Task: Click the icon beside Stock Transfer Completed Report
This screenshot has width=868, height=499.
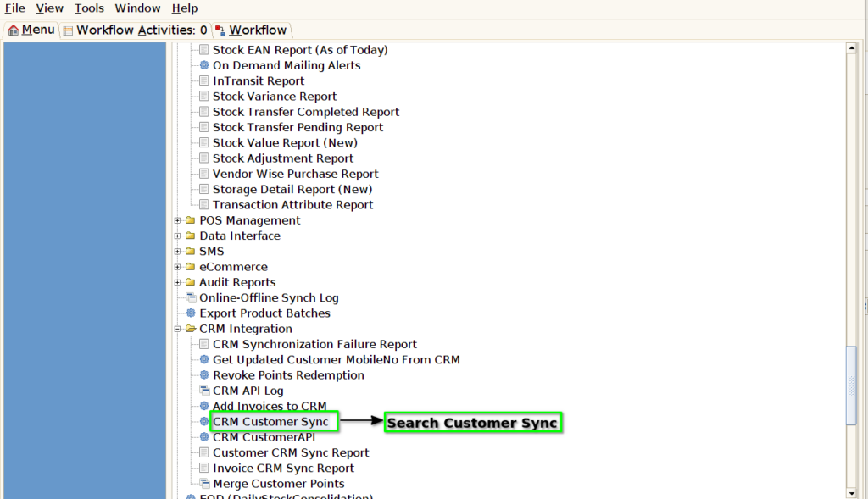Action: click(x=203, y=112)
